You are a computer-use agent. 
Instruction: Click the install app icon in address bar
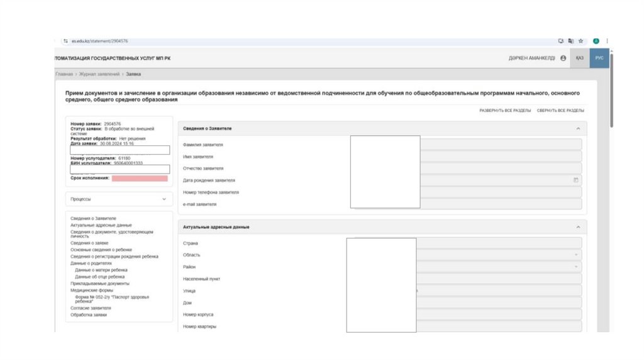pyautogui.click(x=560, y=41)
